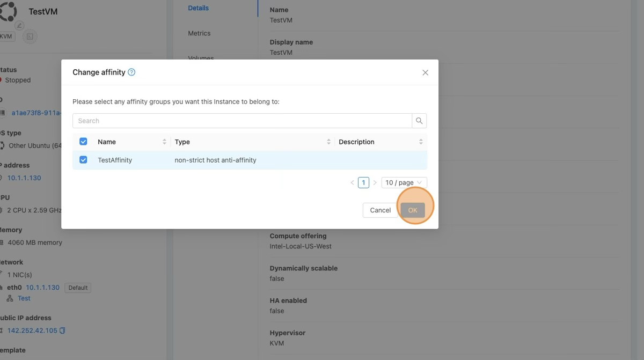
Task: Sort by Type column sorter arrows
Action: click(328, 142)
